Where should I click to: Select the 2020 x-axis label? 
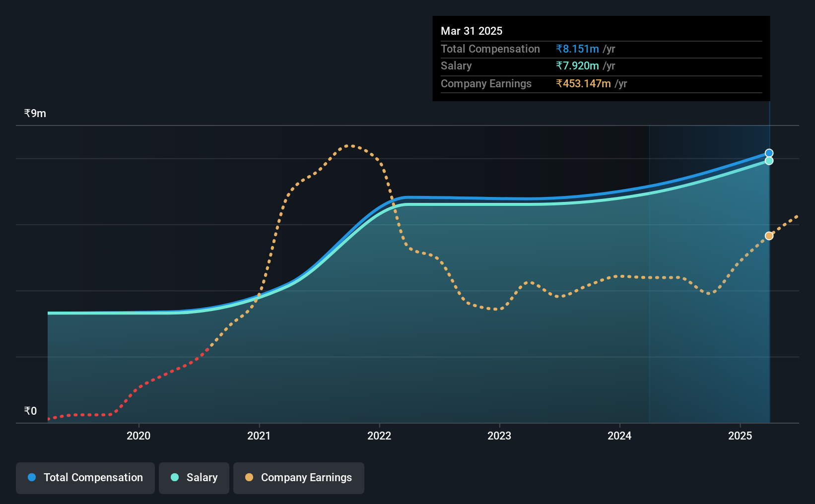(x=138, y=436)
